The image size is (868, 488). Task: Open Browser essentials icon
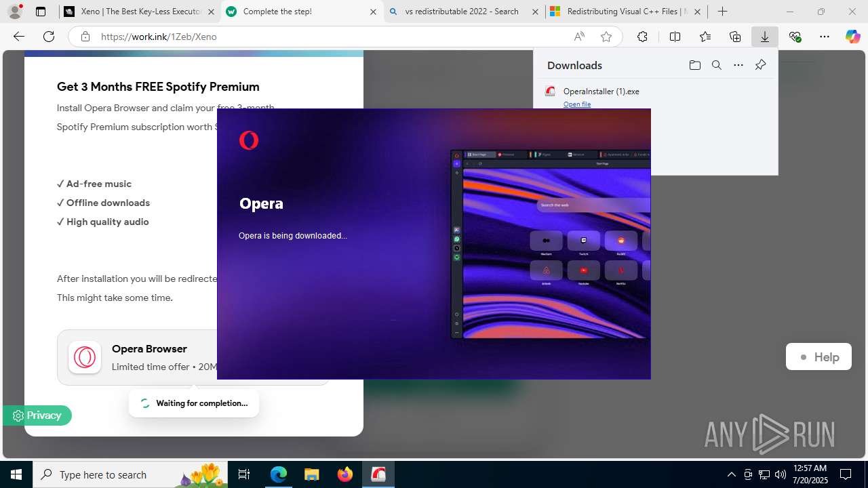(x=795, y=37)
